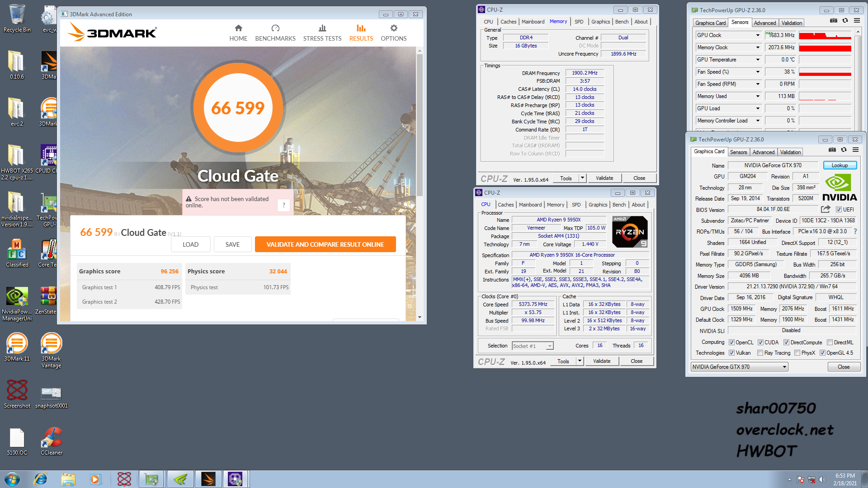Click the BIOS share/export icon
The image size is (868, 488).
pyautogui.click(x=826, y=209)
